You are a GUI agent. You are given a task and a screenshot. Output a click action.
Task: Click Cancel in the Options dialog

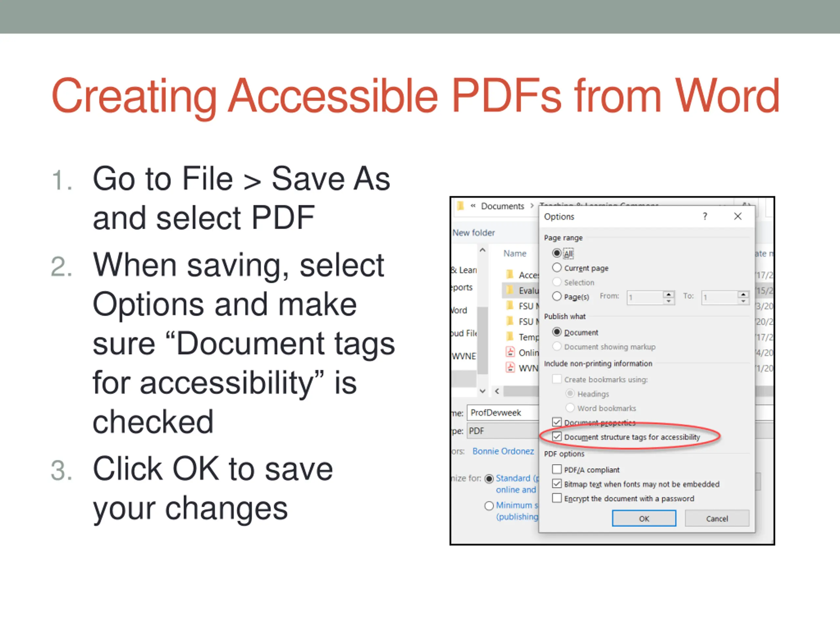(x=717, y=518)
